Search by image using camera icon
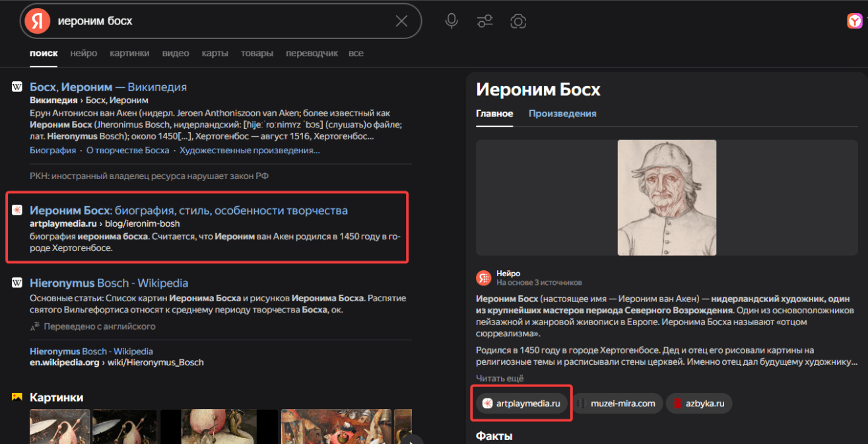 click(x=518, y=21)
